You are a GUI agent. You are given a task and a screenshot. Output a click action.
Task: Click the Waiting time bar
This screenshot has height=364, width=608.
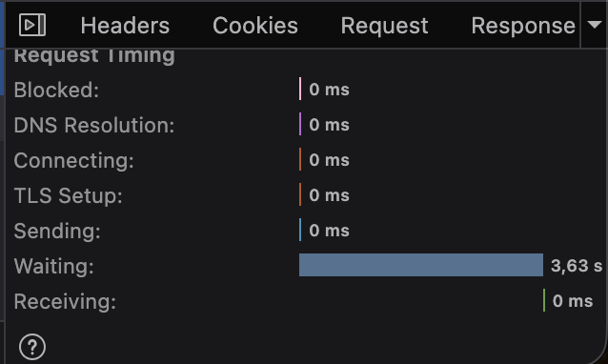(x=421, y=265)
